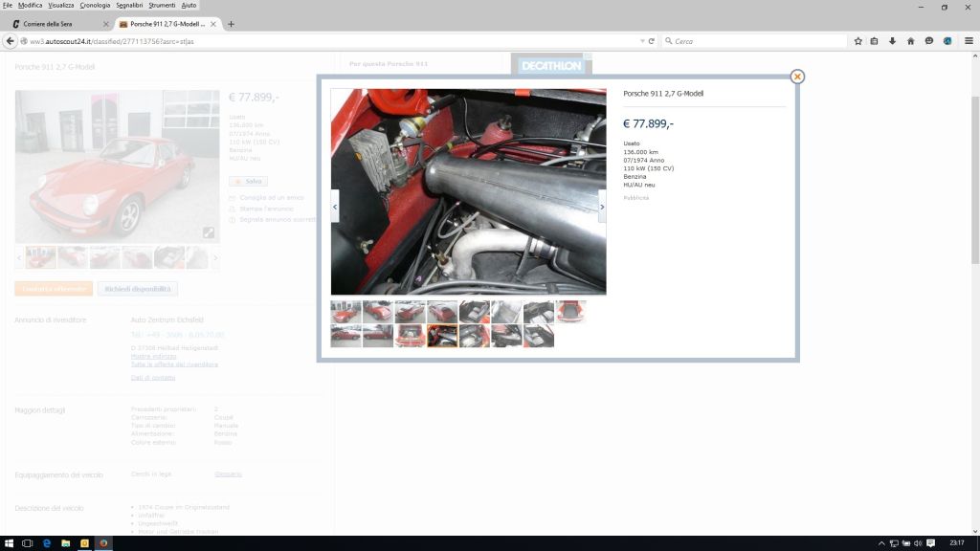The image size is (980, 551).
Task: Enlarge the main car photo on listing page
Action: coord(208,233)
